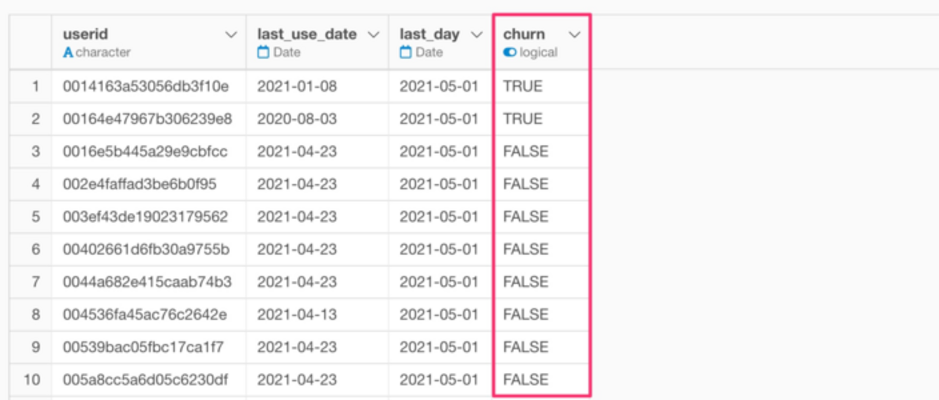Screen dimensions: 939x400
Task: Click the FALSE churn value in row 3
Action: [526, 151]
